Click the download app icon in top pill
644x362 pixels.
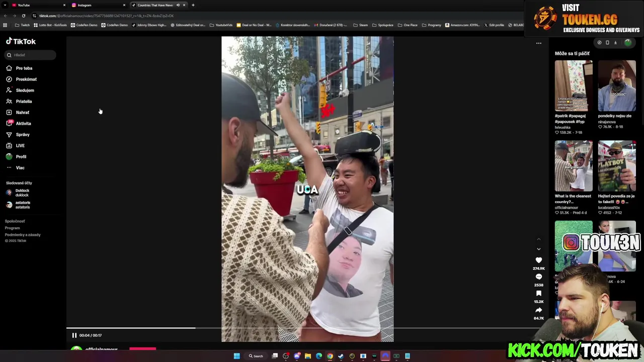[x=615, y=43]
